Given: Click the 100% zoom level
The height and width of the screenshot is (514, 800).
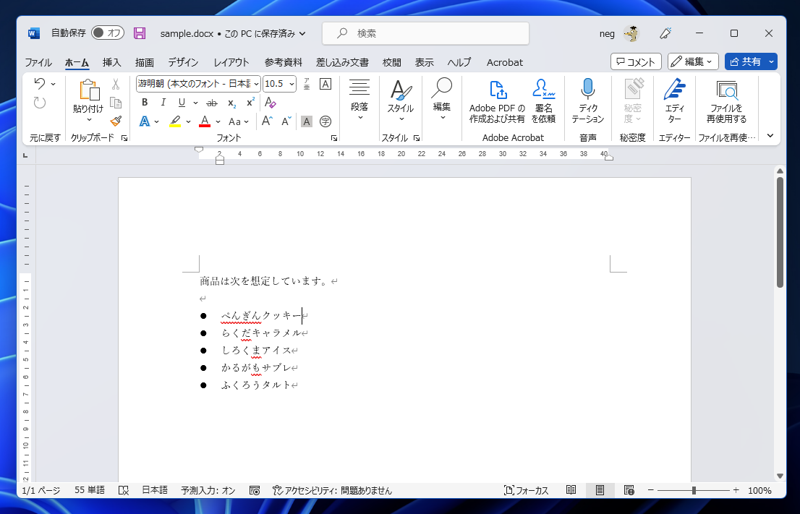Looking at the screenshot, I should point(760,491).
